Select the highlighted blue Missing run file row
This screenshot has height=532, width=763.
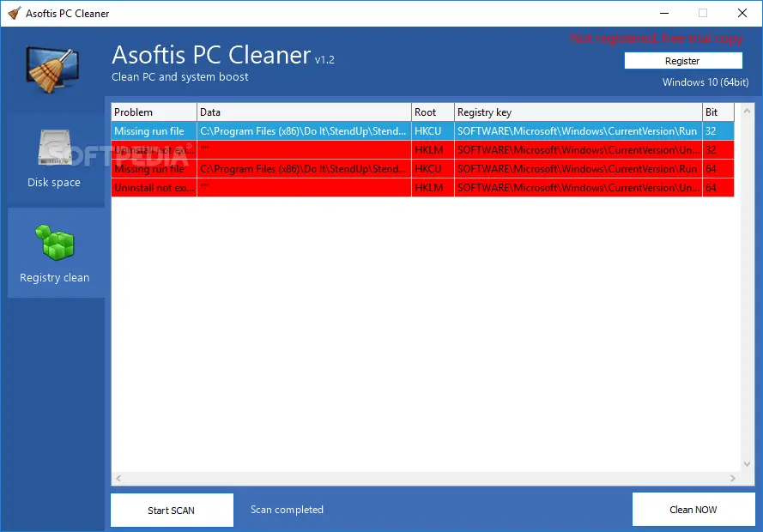(422, 131)
